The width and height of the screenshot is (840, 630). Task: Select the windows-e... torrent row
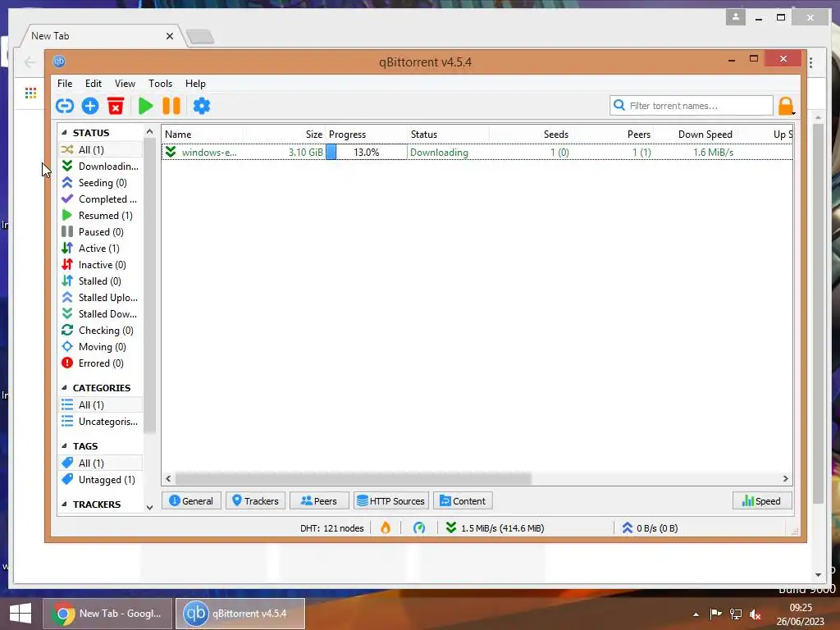tap(477, 152)
